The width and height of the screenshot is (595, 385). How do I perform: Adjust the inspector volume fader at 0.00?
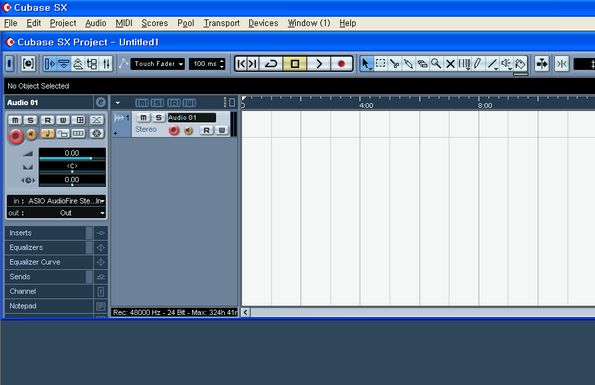click(x=72, y=155)
